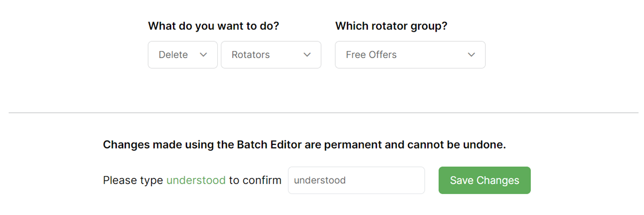The image size is (644, 215).
Task: Open the Rotators type dropdown
Action: 271,55
